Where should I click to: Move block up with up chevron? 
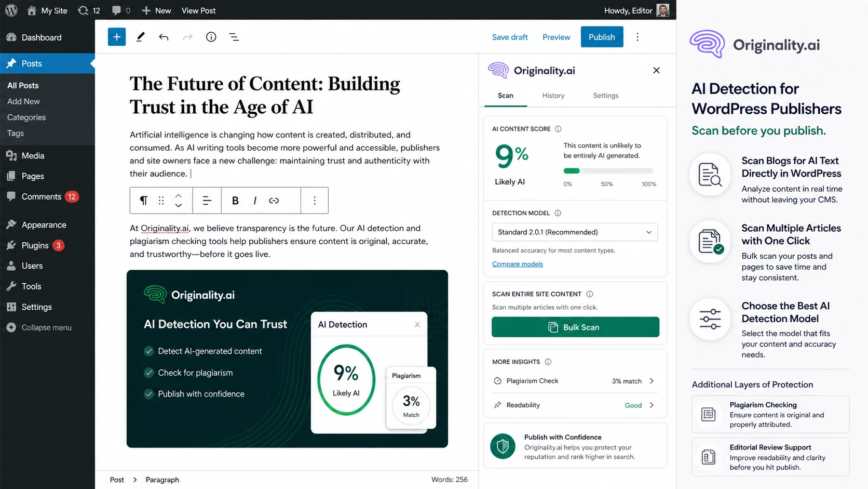click(x=178, y=195)
